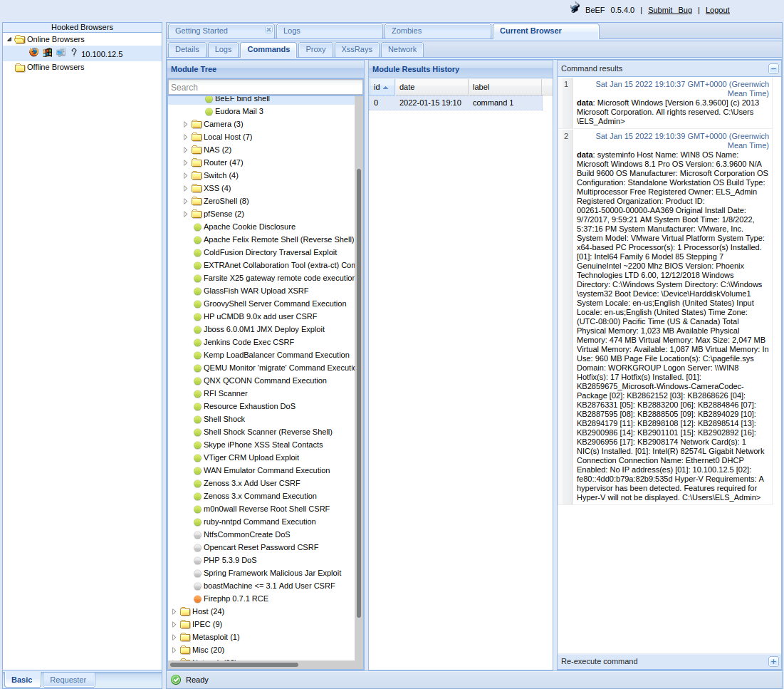
Task: Click the Module Tree horizontal scrollbar
Action: (234, 665)
